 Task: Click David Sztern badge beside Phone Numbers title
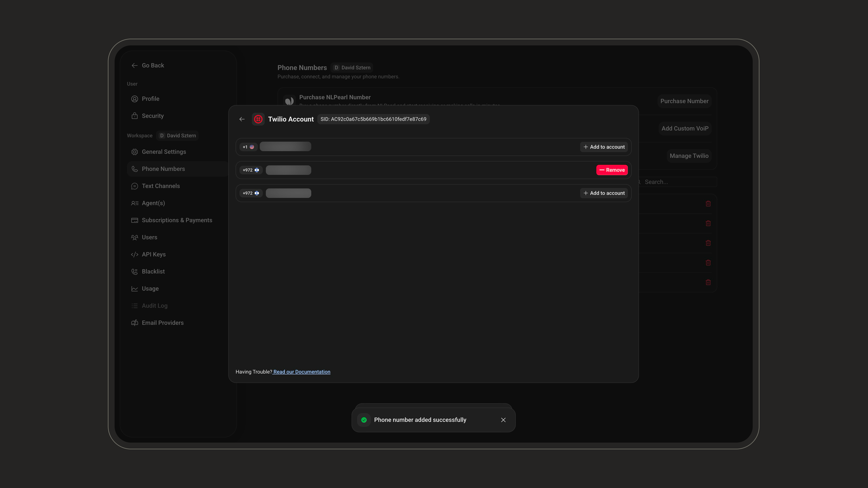coord(352,67)
